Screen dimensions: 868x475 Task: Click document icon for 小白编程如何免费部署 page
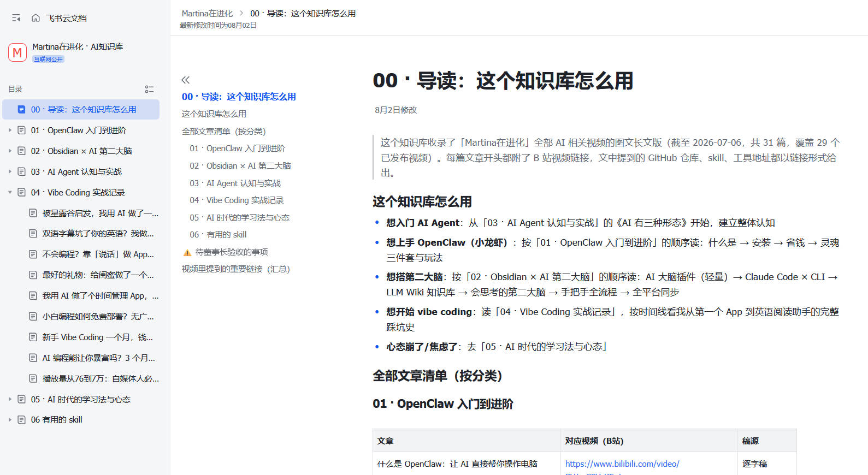click(33, 317)
